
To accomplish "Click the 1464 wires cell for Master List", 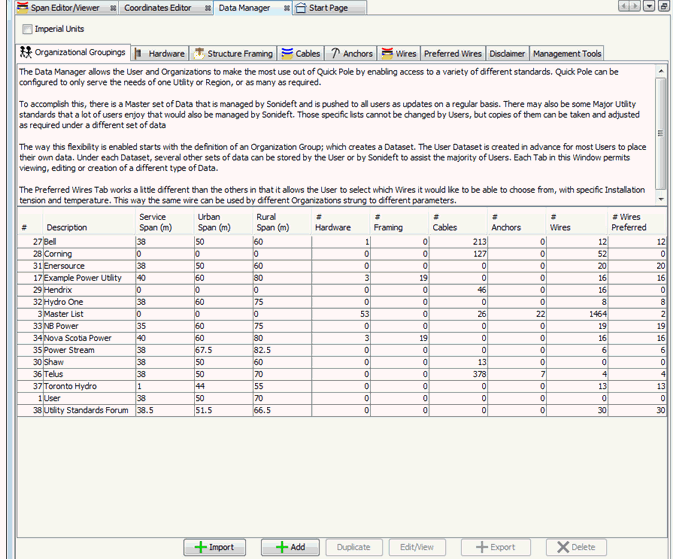I will click(x=576, y=314).
